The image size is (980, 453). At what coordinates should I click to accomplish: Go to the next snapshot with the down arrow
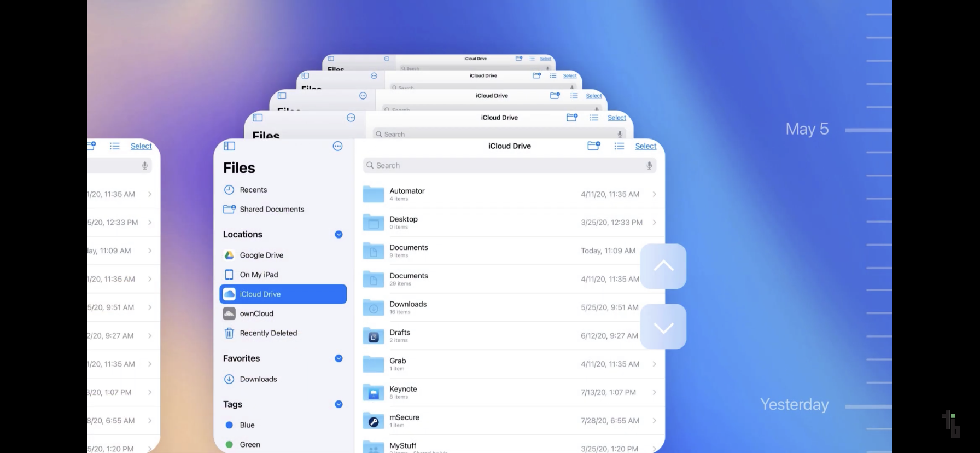click(663, 327)
